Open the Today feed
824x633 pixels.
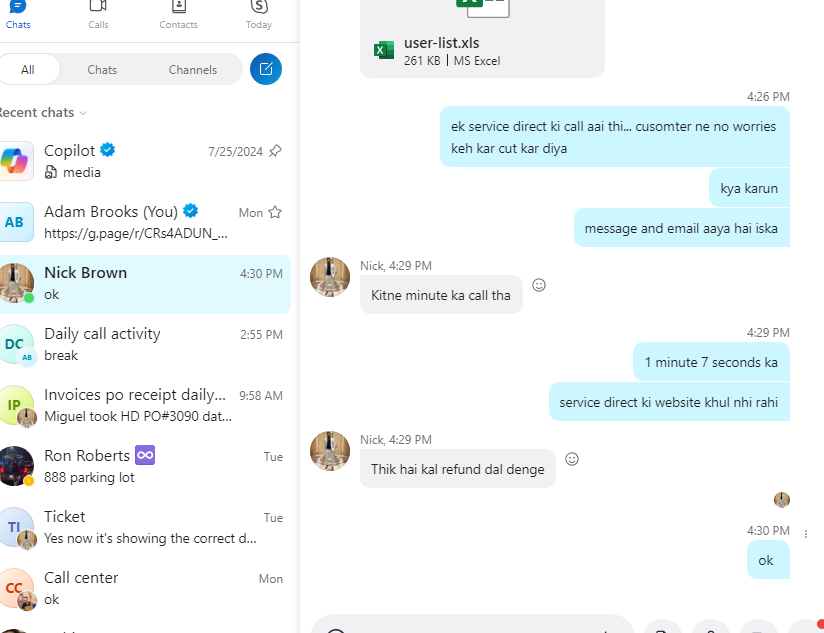point(258,12)
